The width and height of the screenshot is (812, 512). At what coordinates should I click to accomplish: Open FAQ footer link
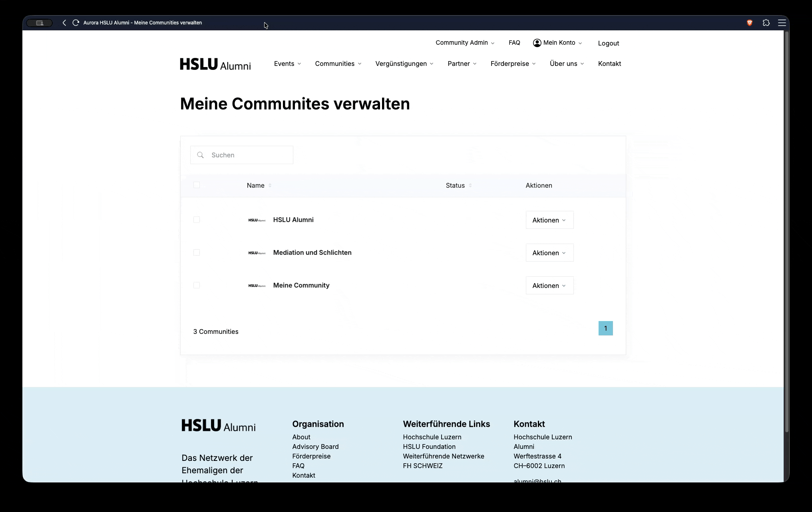298,466
